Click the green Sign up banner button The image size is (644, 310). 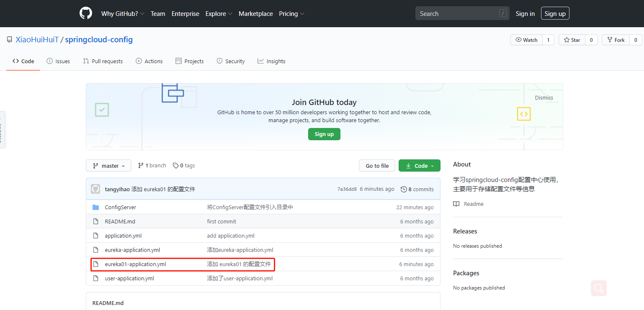pos(325,134)
